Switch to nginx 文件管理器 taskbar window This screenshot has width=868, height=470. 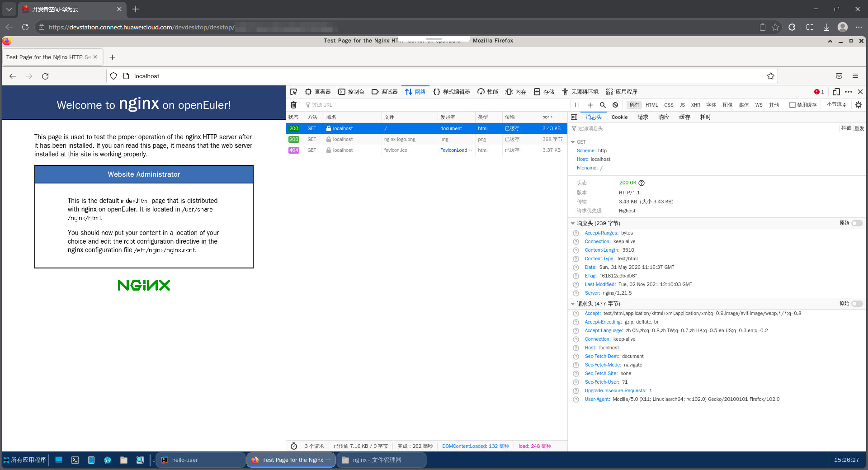point(382,460)
